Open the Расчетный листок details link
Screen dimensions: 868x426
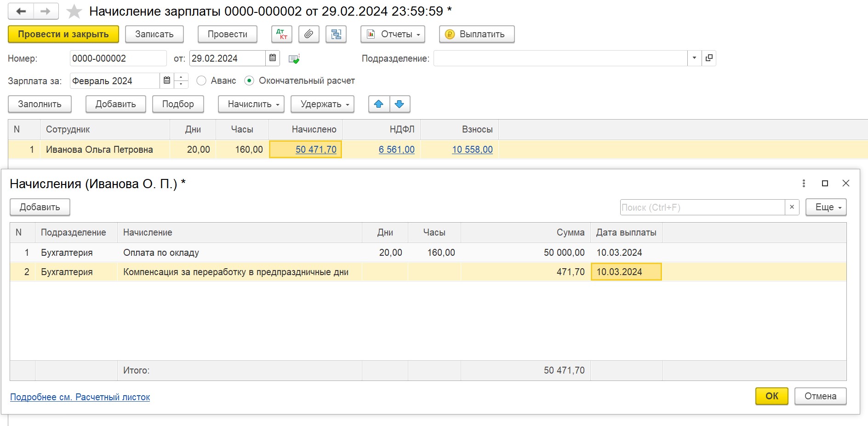pyautogui.click(x=80, y=397)
